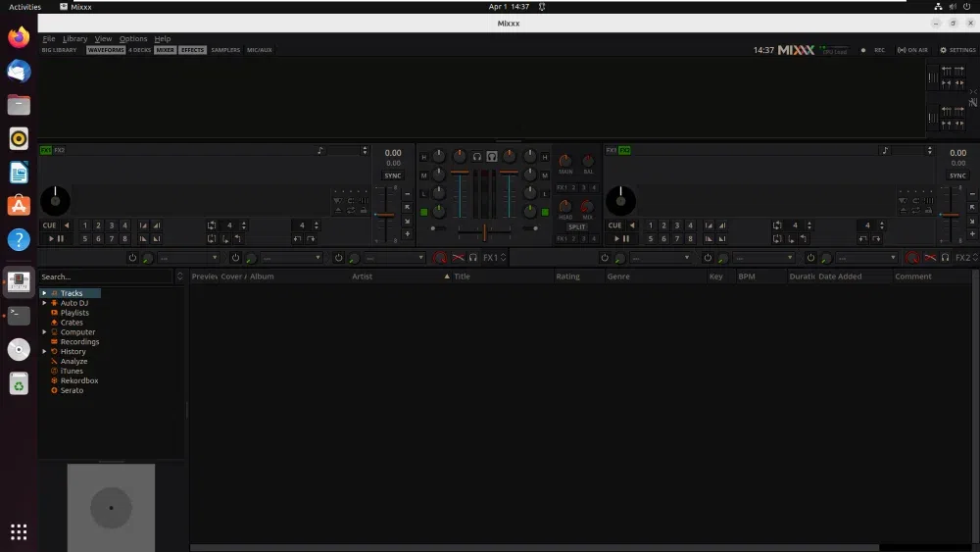Click Deck 1 tempo rate slider

(x=384, y=215)
